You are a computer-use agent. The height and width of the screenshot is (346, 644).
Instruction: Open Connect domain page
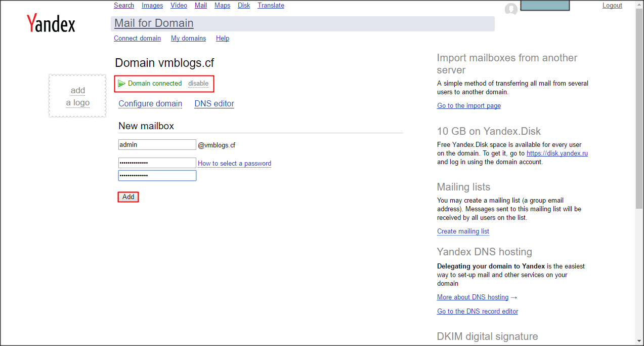click(x=137, y=39)
